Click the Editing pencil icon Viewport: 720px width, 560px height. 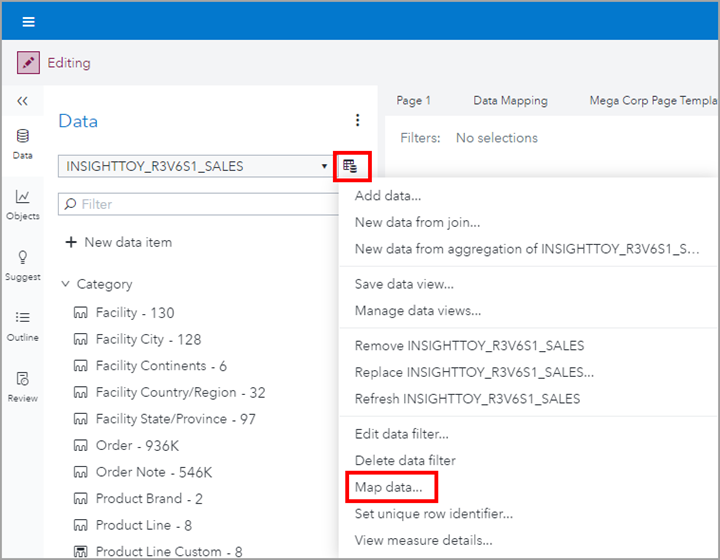coord(28,63)
